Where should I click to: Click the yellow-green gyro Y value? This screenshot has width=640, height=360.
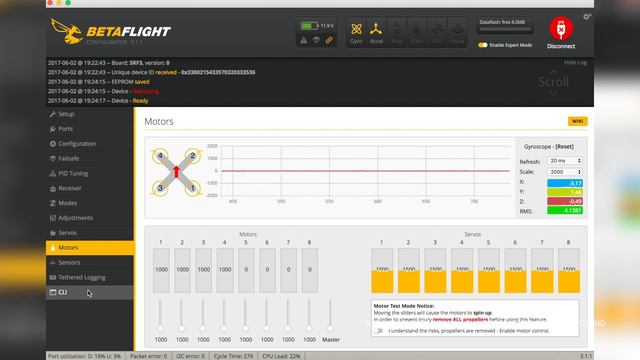click(x=565, y=192)
